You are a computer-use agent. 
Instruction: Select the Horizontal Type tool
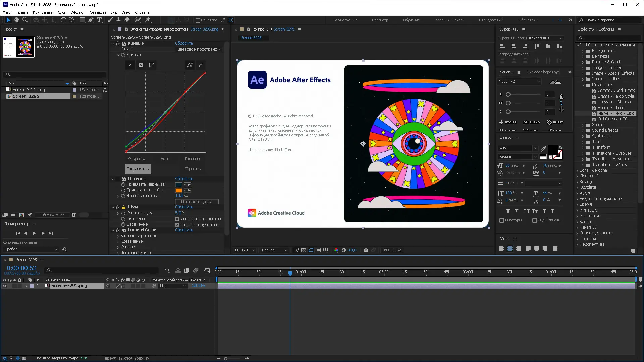[x=99, y=20]
